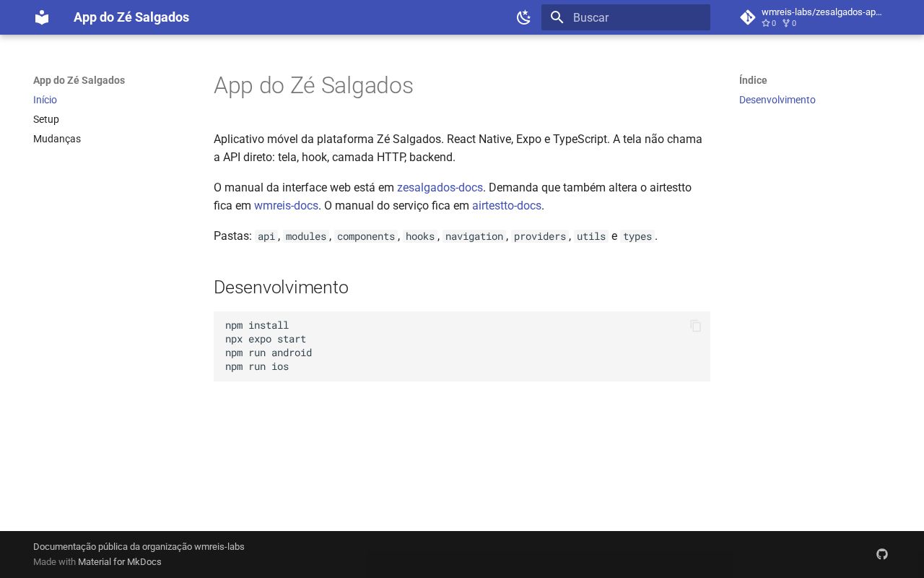Open the git repository diamond icon
This screenshot has width=924, height=578.
(748, 17)
